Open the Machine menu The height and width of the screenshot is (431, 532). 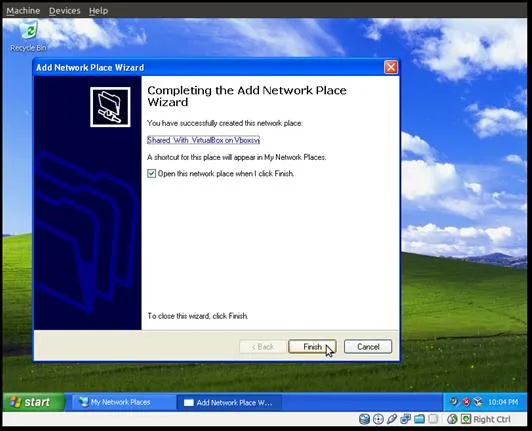pos(23,11)
